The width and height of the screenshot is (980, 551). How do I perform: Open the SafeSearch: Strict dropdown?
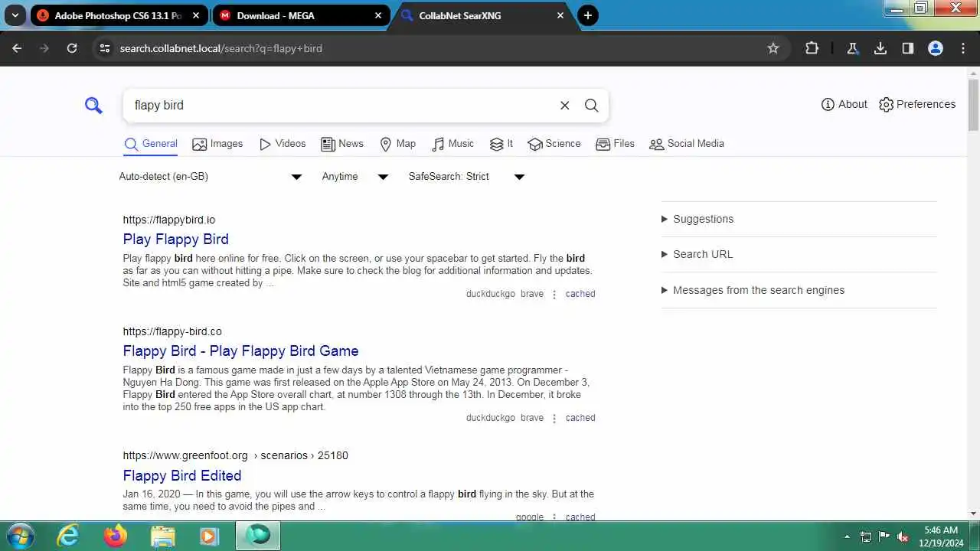click(466, 177)
